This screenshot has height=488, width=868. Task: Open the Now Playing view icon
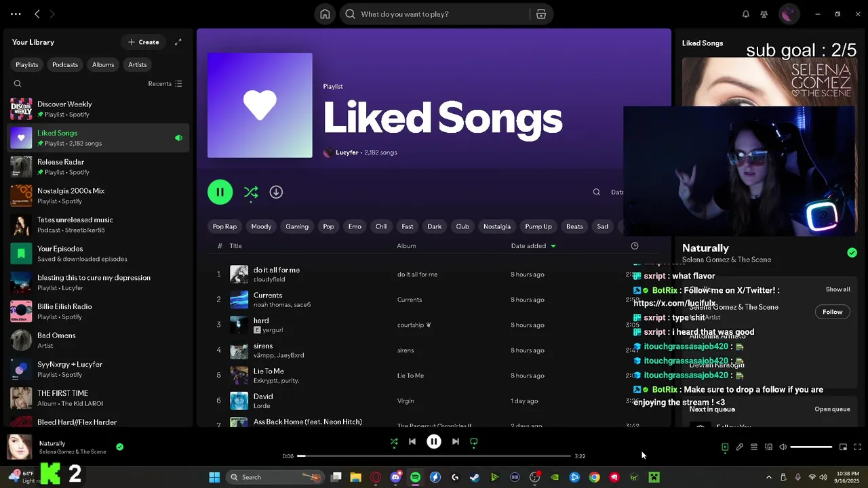(x=725, y=447)
